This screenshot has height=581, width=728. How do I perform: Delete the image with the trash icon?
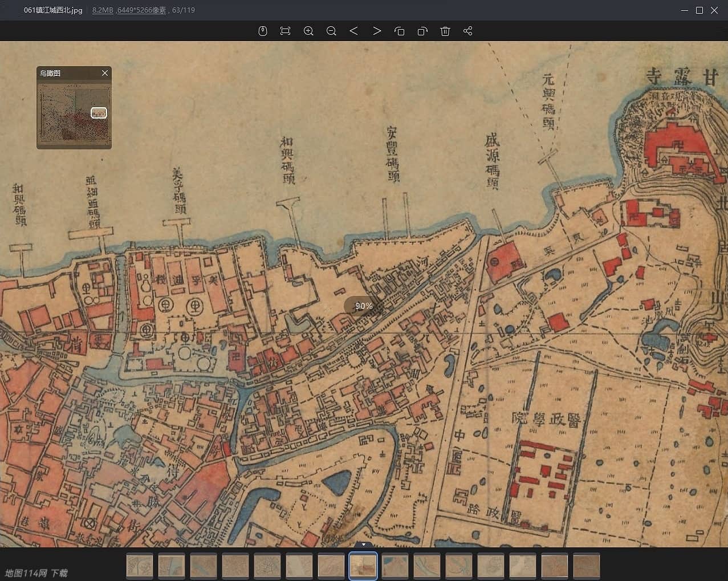click(445, 31)
